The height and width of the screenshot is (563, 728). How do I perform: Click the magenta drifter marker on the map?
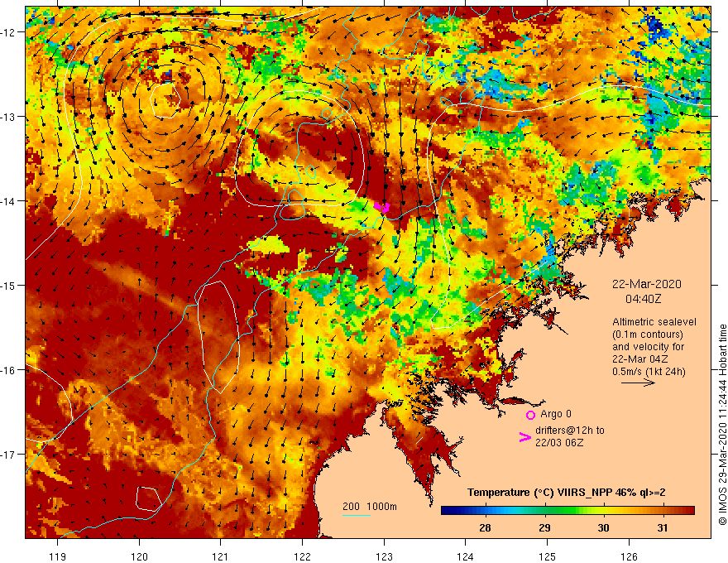(382, 207)
